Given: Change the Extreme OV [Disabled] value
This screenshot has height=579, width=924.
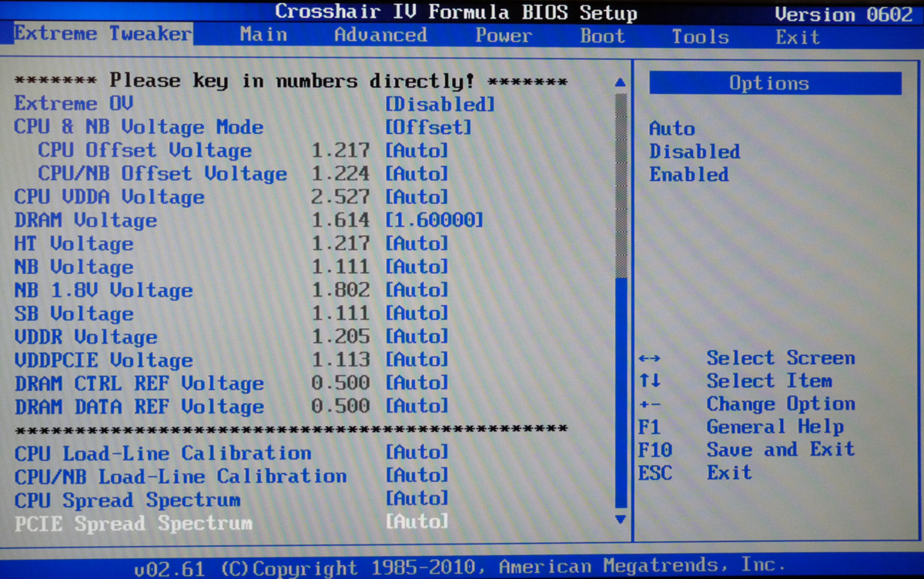Looking at the screenshot, I should pos(440,104).
